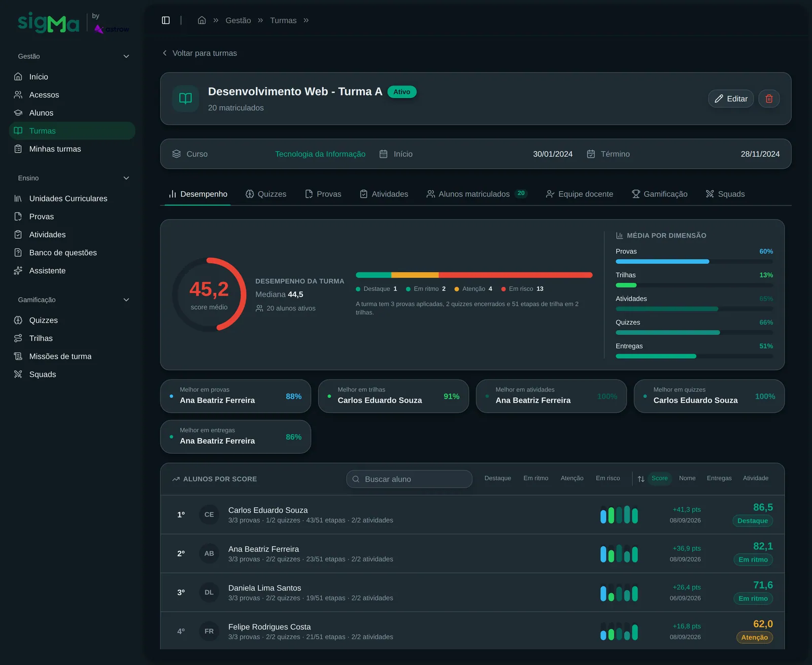
Task: Go to home via breadcrumb house icon
Action: click(201, 20)
